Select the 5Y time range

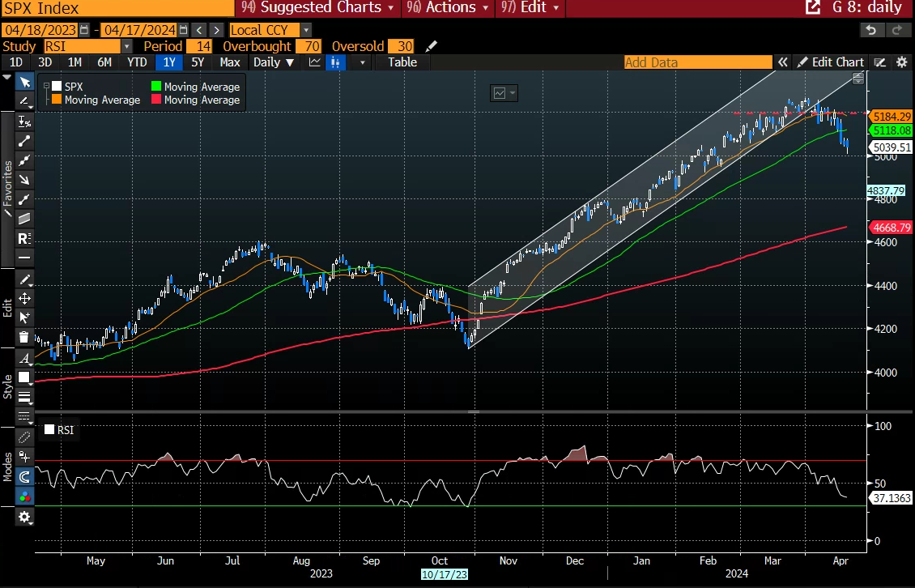point(198,62)
